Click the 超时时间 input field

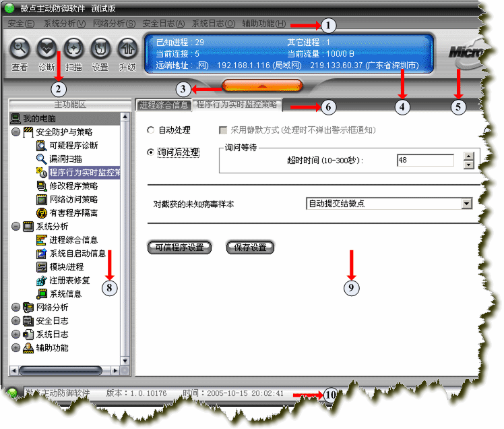(426, 161)
